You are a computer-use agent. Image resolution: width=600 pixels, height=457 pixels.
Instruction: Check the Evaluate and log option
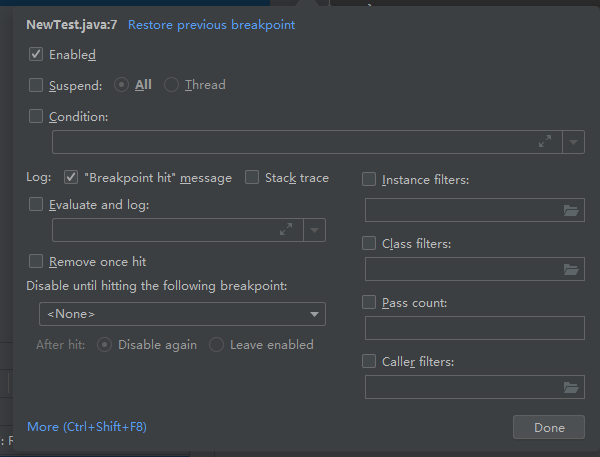(x=36, y=204)
